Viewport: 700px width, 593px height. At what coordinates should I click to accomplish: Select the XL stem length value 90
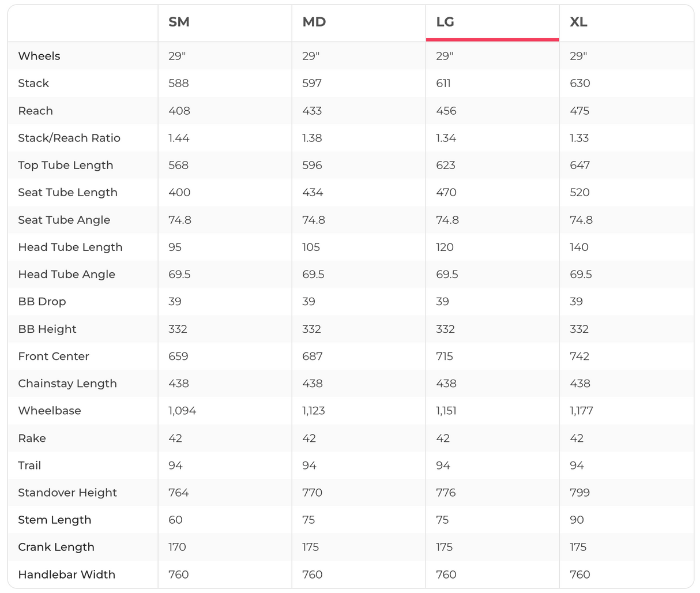[x=577, y=520]
